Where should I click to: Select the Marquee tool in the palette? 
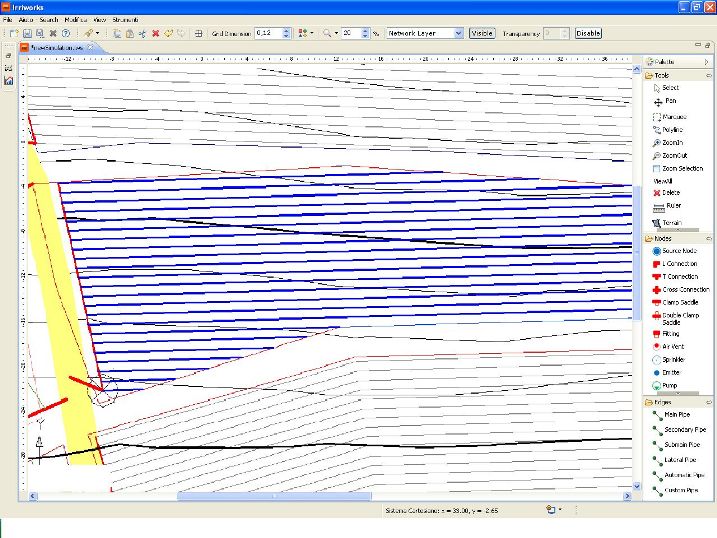point(673,117)
